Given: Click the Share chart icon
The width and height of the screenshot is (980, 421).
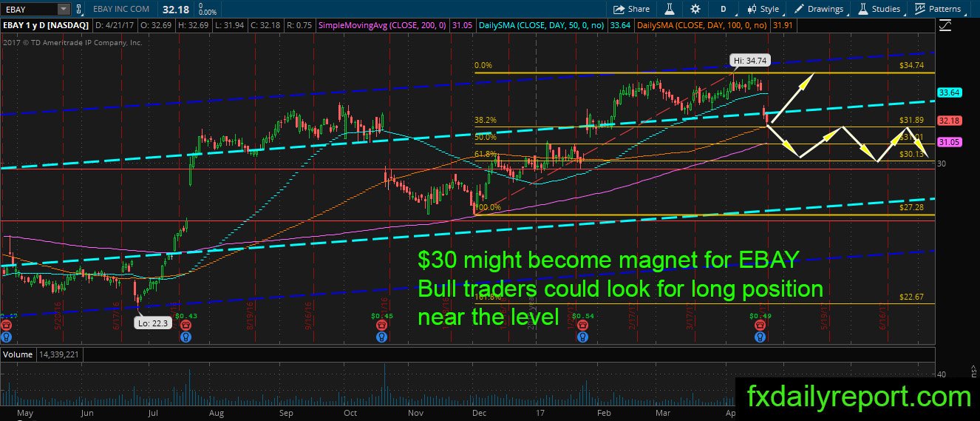Looking at the screenshot, I should point(619,9).
